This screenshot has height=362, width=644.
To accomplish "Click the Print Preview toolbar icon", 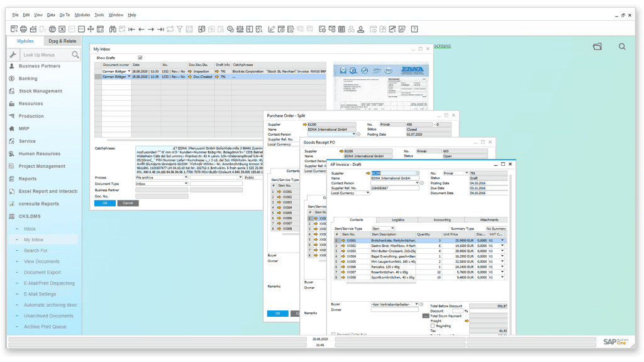I will click(x=14, y=29).
